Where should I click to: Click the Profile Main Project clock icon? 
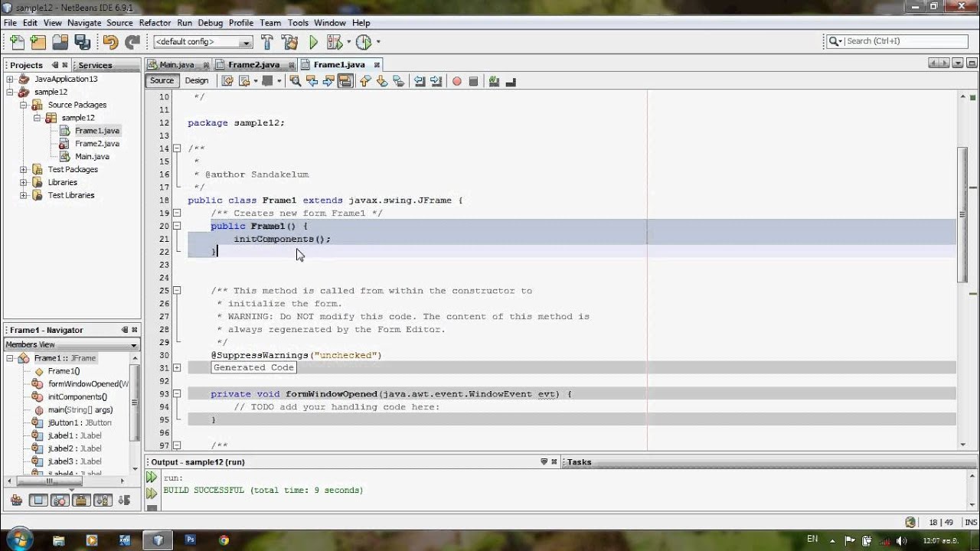[x=364, y=42]
